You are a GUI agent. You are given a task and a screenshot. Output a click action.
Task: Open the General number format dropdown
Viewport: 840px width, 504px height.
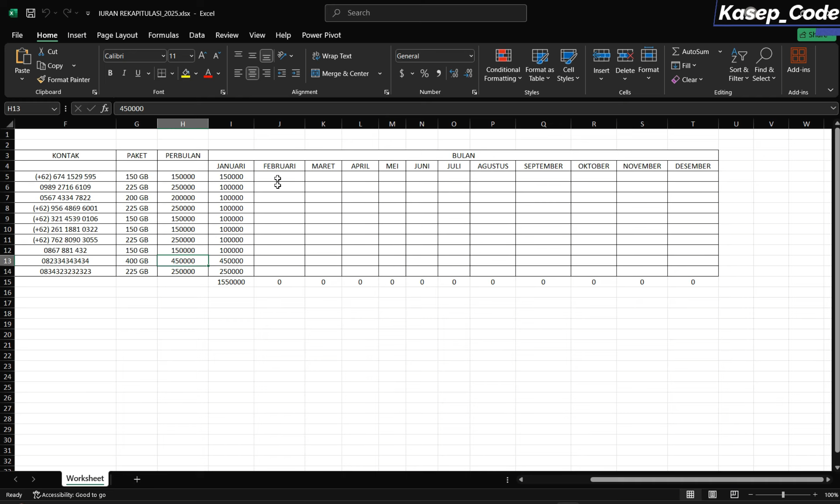point(471,56)
